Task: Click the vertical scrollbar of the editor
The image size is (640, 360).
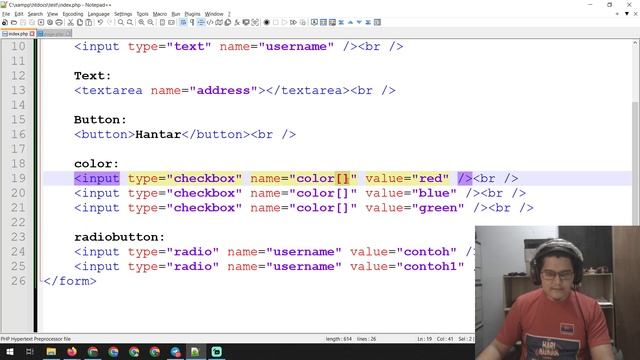Action: click(x=636, y=163)
